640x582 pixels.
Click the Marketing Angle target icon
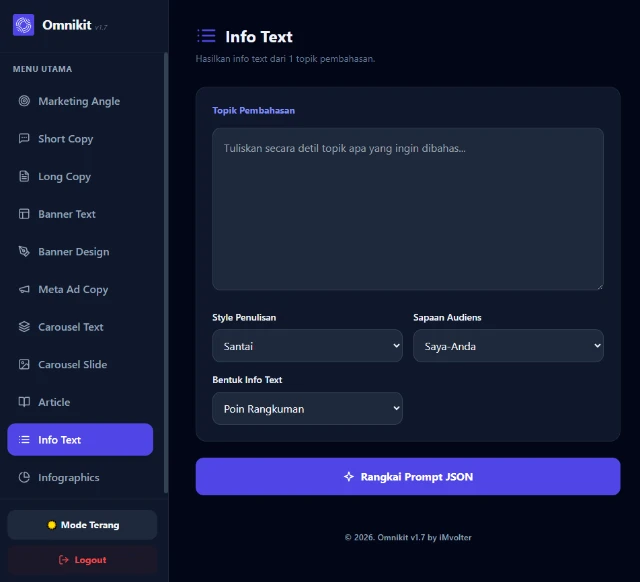[x=25, y=101]
